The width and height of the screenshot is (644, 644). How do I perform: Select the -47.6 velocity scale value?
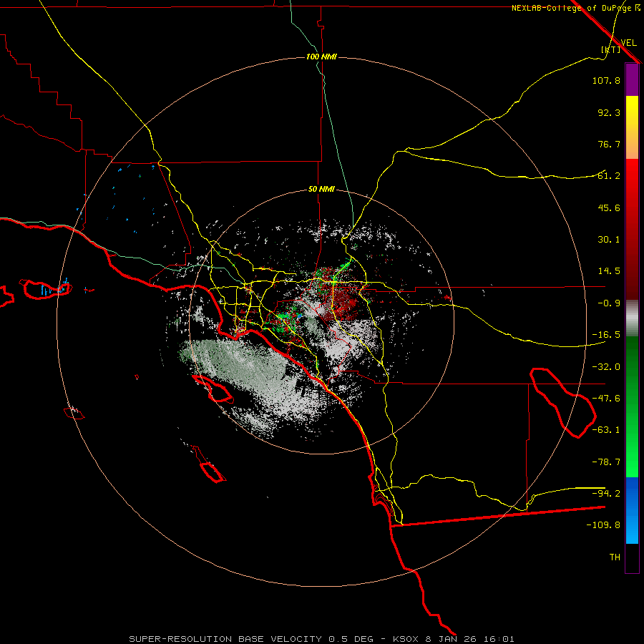point(606,399)
